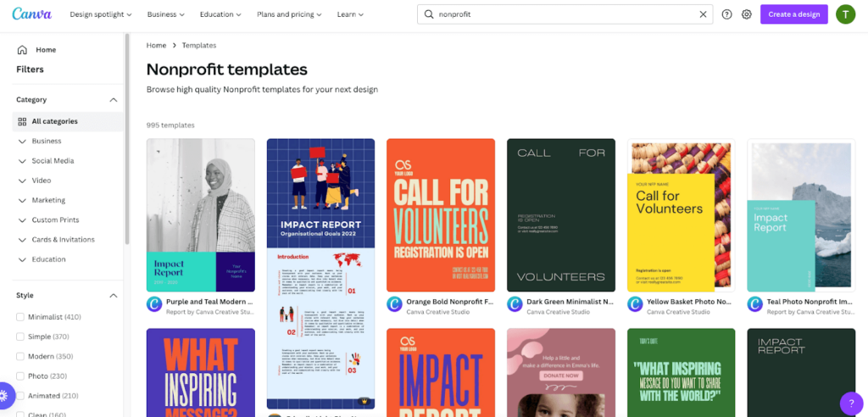Click the sidebar vertical scrollbar

pos(127,138)
